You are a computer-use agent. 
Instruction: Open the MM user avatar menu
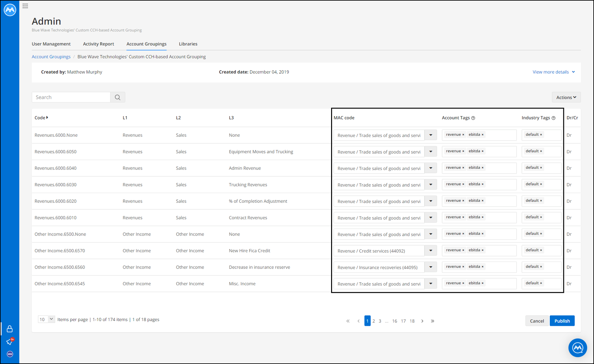pyautogui.click(x=10, y=354)
